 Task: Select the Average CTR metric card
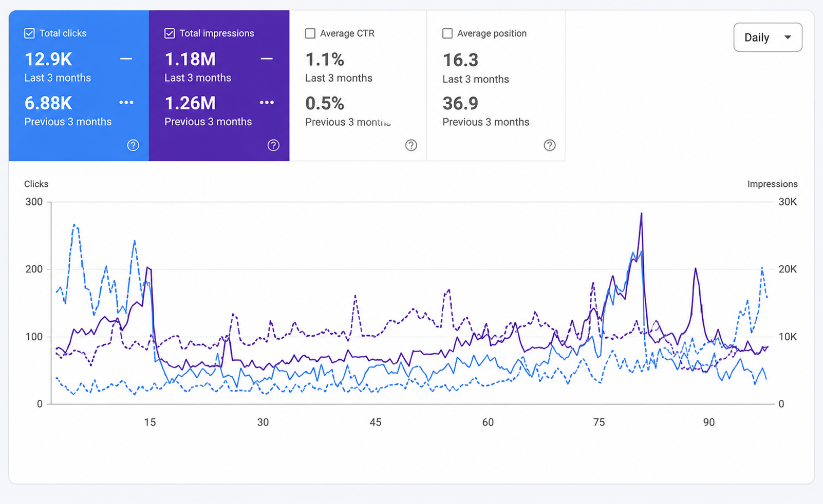(x=358, y=86)
